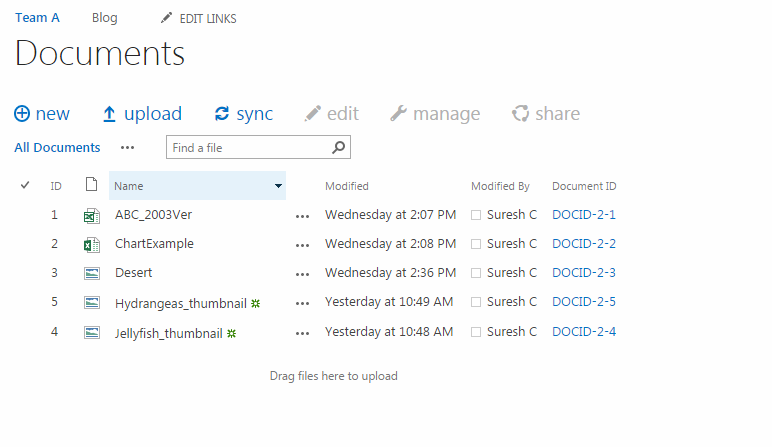Image resolution: width=772 pixels, height=447 pixels.
Task: Open ellipsis menu for Hydrangeas_thumbnail
Action: (303, 302)
